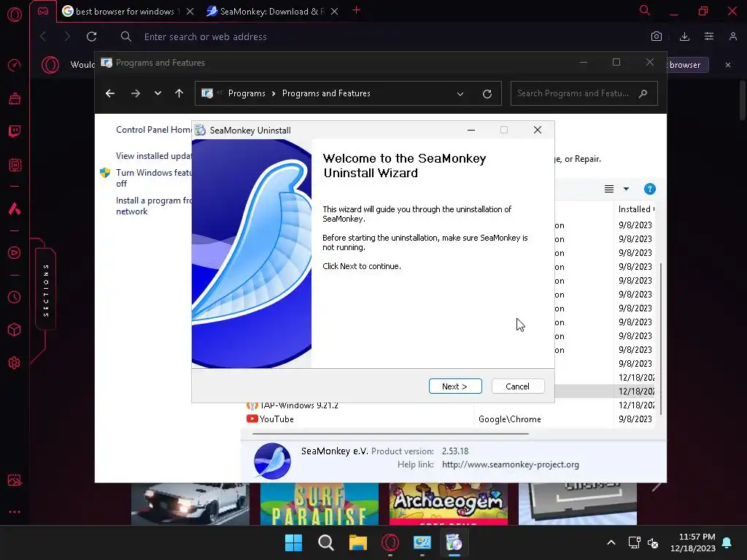Reload the Opera page
This screenshot has width=747, height=560.
(91, 36)
